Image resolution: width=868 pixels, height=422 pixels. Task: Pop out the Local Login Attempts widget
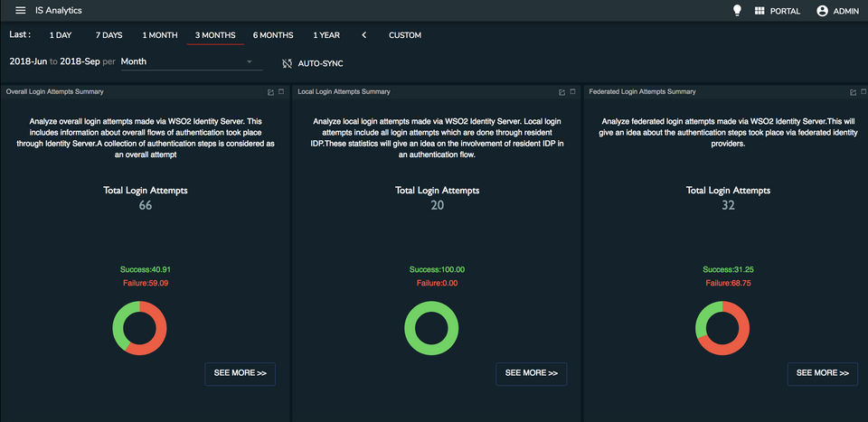click(x=561, y=92)
